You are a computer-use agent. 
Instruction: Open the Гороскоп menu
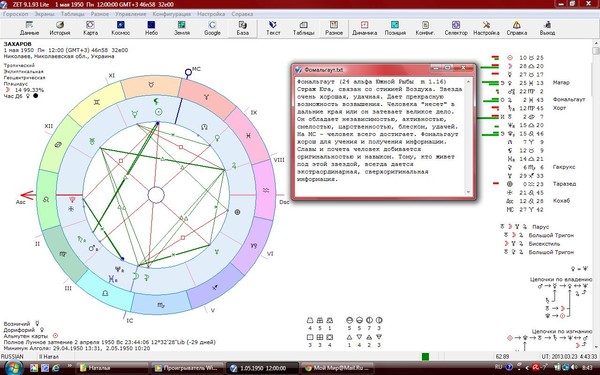[x=16, y=14]
